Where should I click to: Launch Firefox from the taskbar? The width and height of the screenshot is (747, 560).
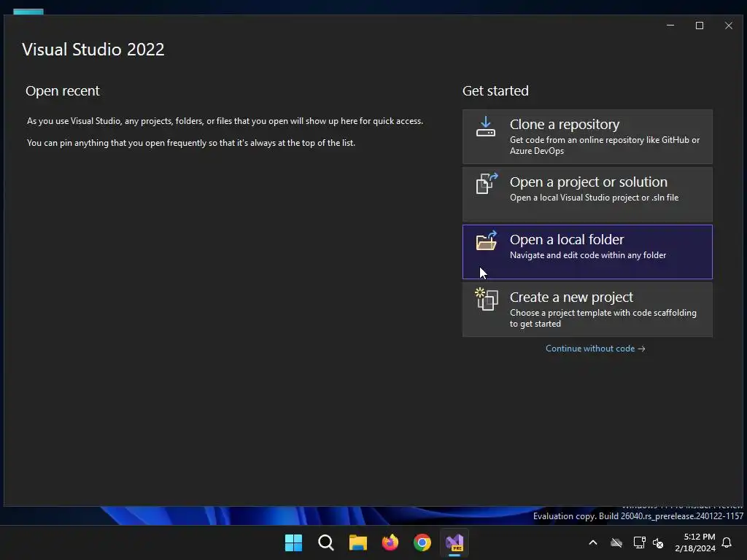pyautogui.click(x=390, y=542)
